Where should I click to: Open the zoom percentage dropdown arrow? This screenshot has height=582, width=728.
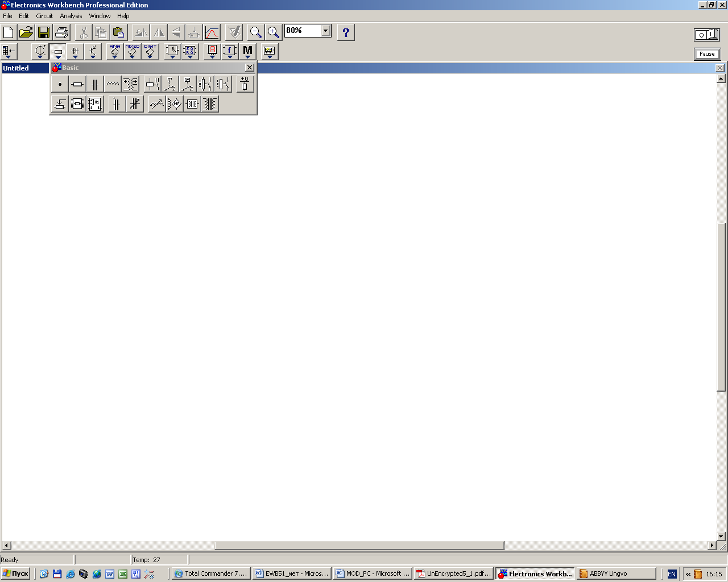click(326, 31)
